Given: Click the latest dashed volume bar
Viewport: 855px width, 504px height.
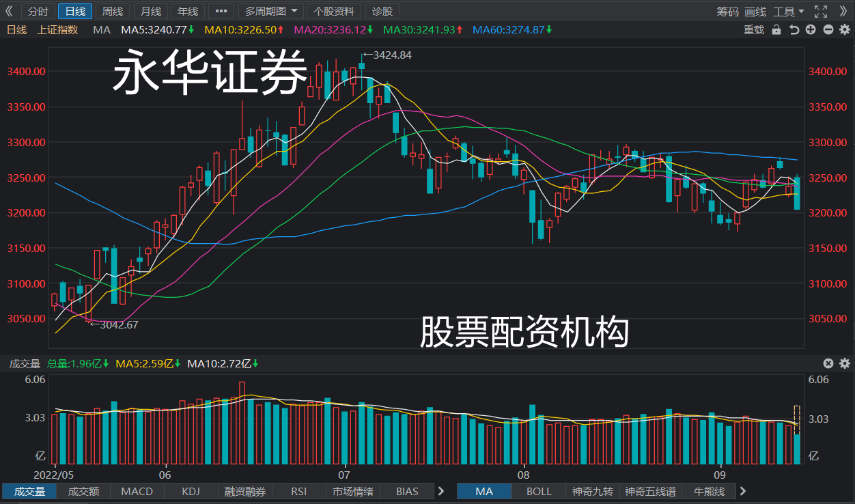Looking at the screenshot, I should pos(797,435).
